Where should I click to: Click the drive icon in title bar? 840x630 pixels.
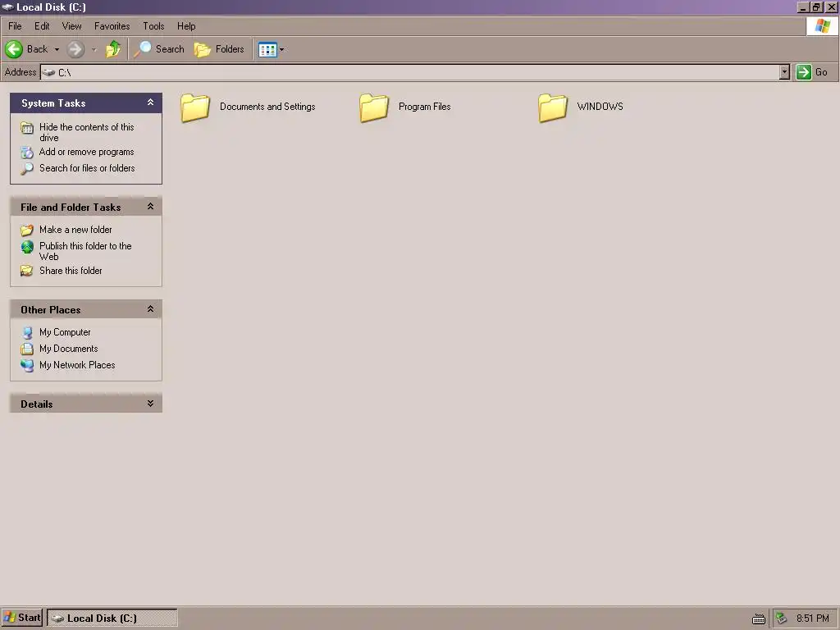pos(7,7)
